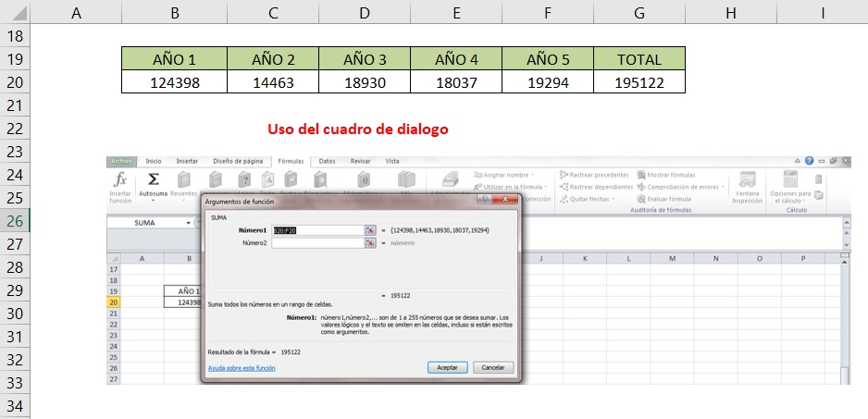Collapse dialog using Número1 range selector icon
This screenshot has width=868, height=419.
pyautogui.click(x=369, y=230)
